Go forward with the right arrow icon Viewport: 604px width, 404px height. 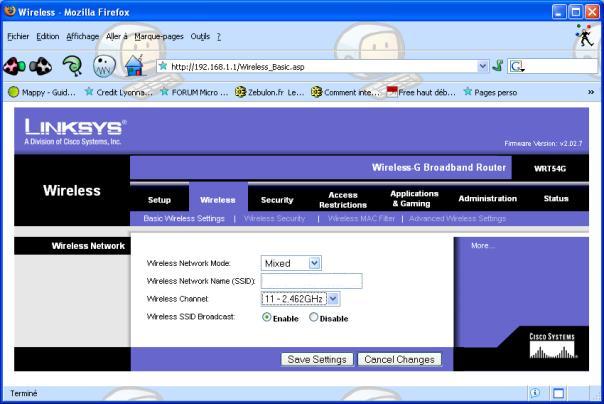(40, 66)
